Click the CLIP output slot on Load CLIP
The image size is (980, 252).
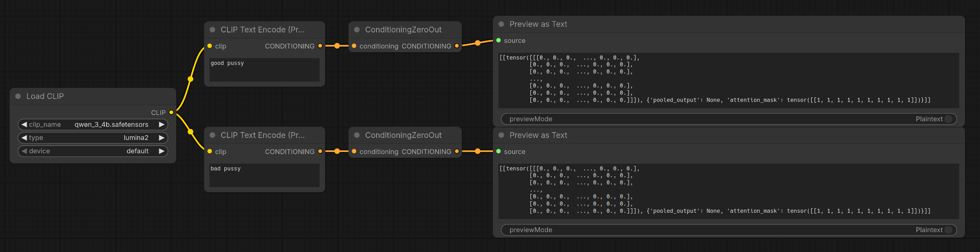tap(171, 113)
